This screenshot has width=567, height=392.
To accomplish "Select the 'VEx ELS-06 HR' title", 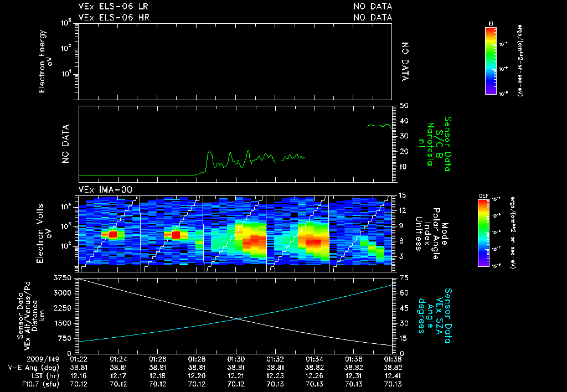I will click(x=114, y=17).
